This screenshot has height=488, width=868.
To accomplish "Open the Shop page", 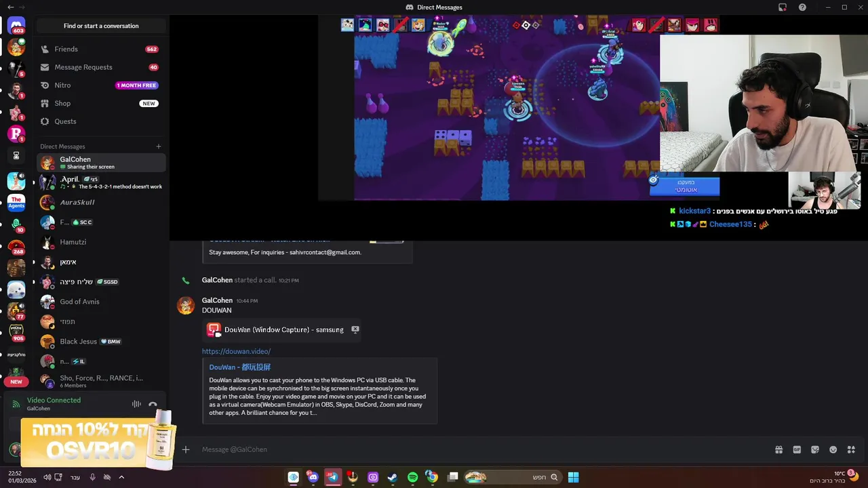I will (x=100, y=103).
